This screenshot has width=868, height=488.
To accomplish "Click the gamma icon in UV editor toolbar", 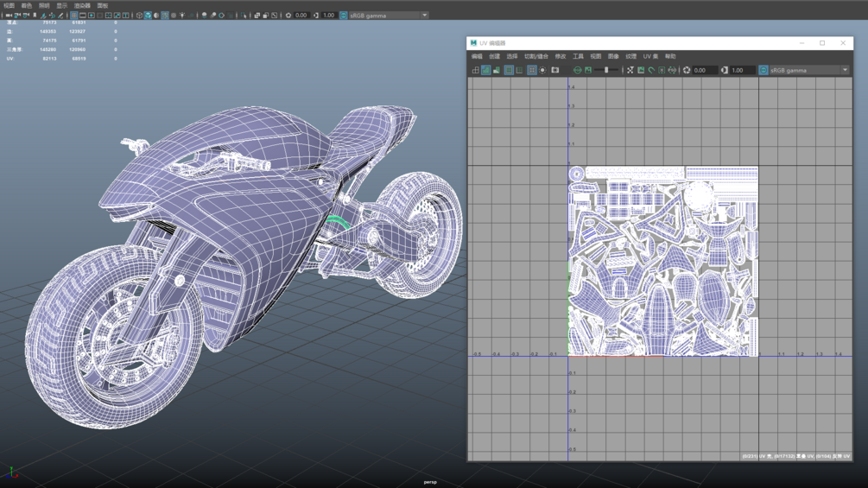I will pyautogui.click(x=725, y=70).
